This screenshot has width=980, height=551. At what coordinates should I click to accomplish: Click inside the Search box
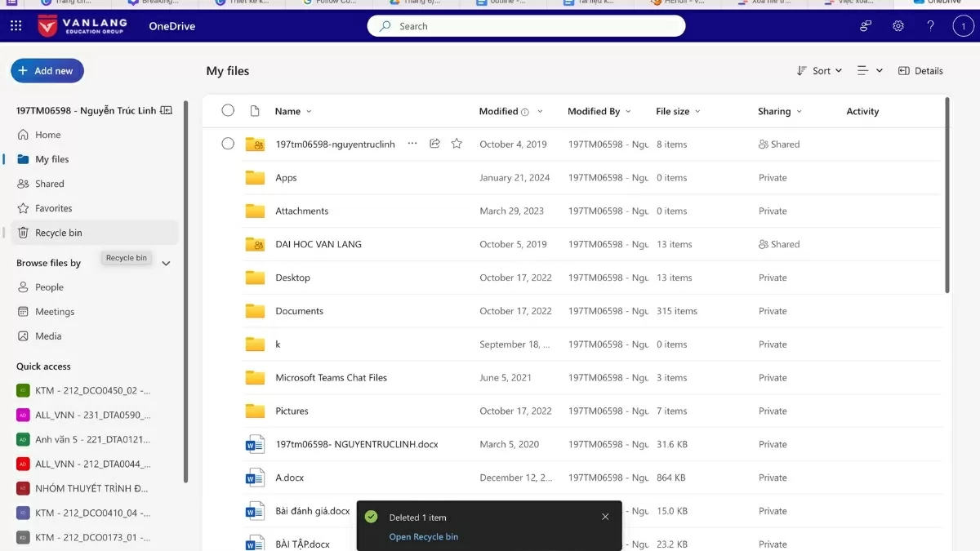point(526,25)
